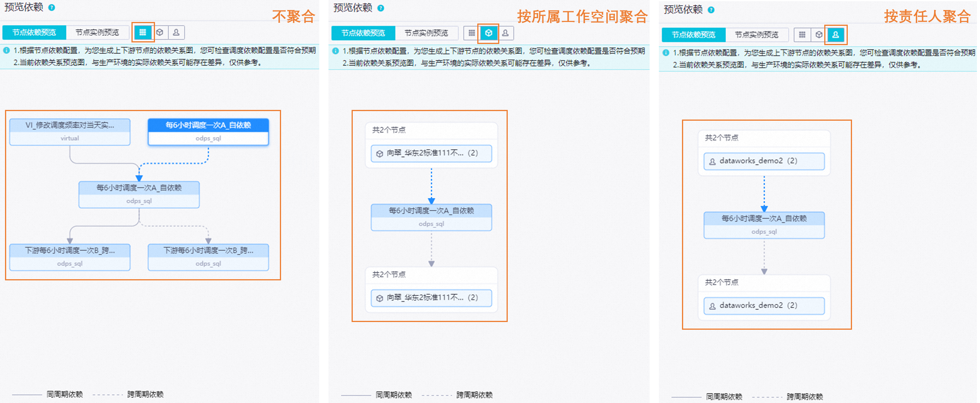Image resolution: width=980 pixels, height=403 pixels.
Task: Expand lower 向翠_华东2标准111 workspace group
Action: click(431, 298)
